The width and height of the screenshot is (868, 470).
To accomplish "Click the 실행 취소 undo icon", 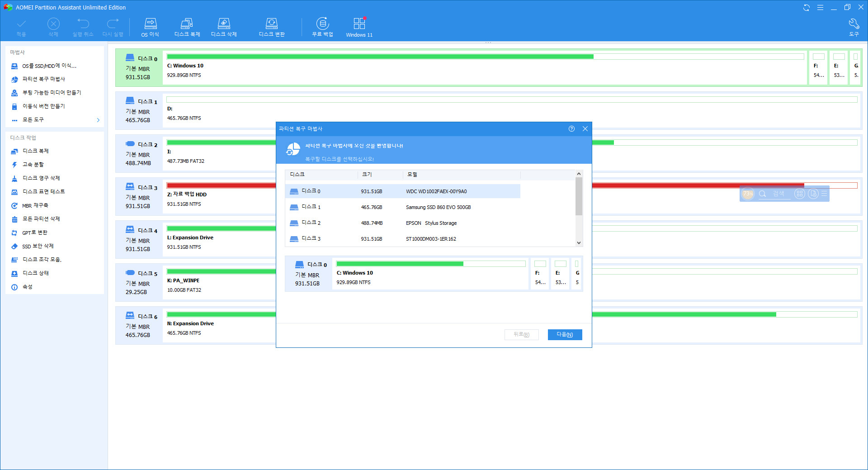I will 83,28.
